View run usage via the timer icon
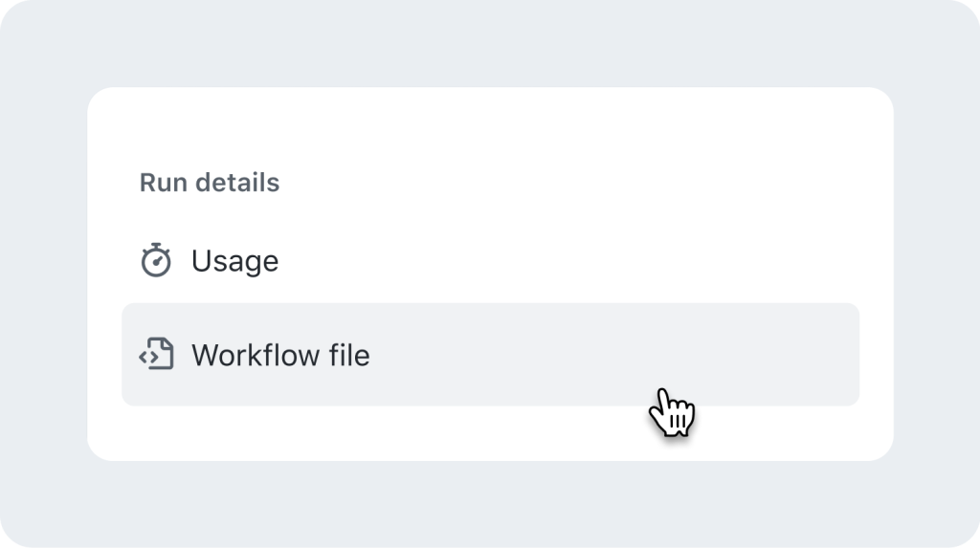980x548 pixels. [156, 261]
